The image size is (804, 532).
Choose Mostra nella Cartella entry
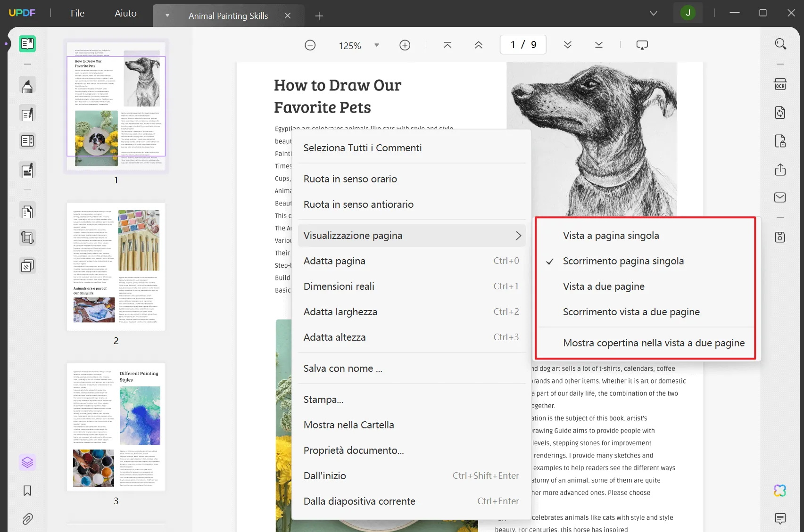tap(412, 425)
